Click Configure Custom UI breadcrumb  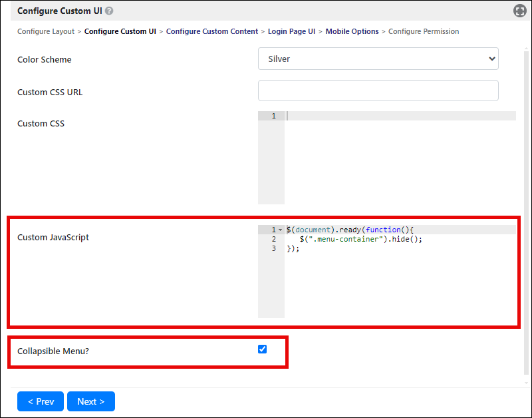click(120, 31)
